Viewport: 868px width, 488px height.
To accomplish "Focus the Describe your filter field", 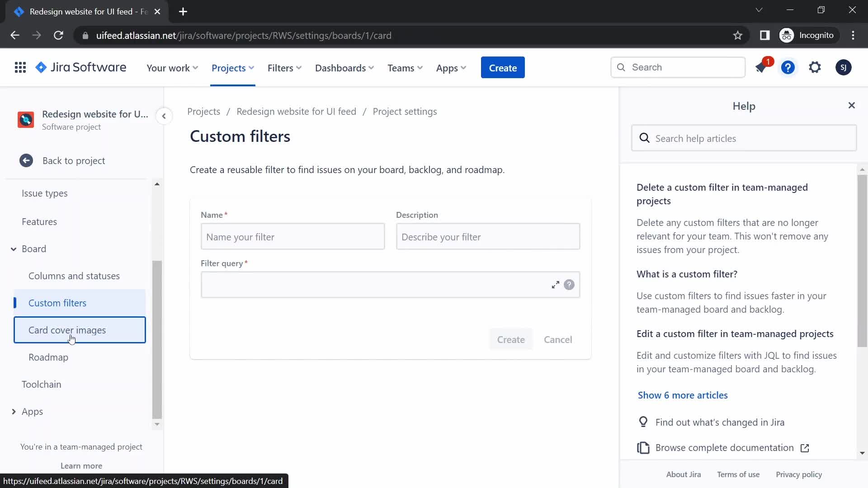I will click(488, 237).
